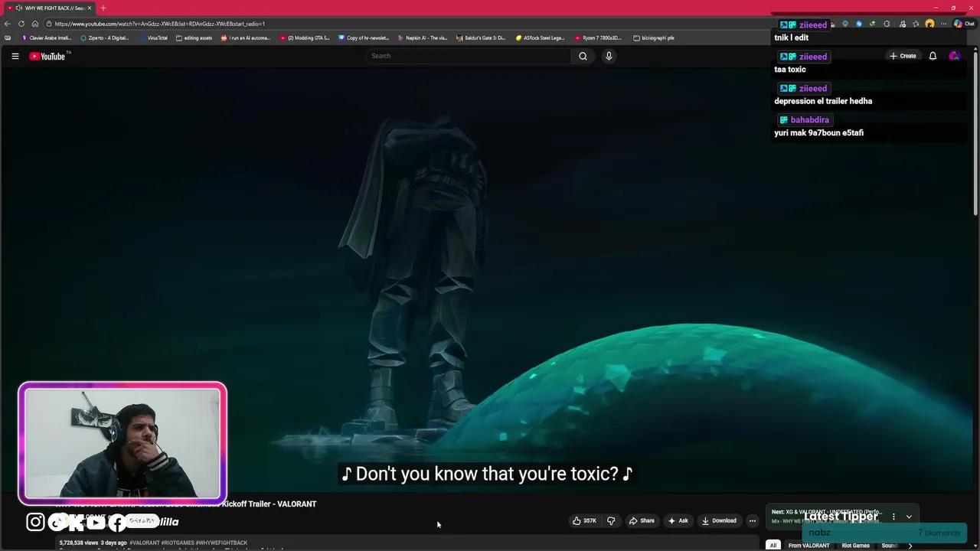Open the Napkin AI bookmark

(x=423, y=37)
